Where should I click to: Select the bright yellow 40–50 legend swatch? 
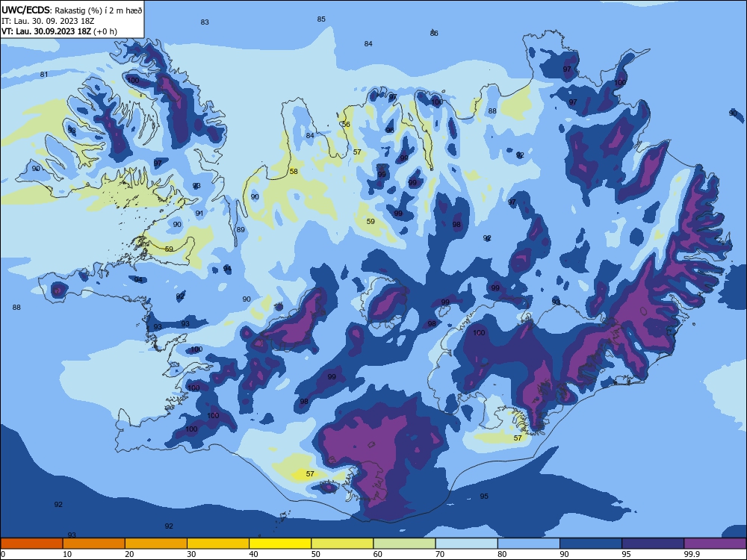pos(280,544)
